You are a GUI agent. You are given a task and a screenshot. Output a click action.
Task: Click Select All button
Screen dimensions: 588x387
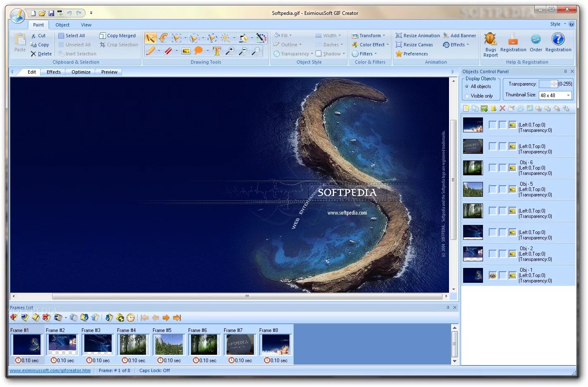tap(72, 36)
